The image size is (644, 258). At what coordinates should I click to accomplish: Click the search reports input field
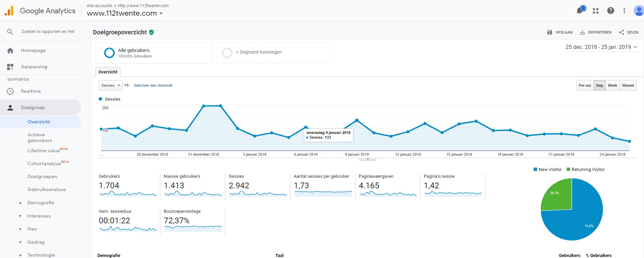coord(48,32)
